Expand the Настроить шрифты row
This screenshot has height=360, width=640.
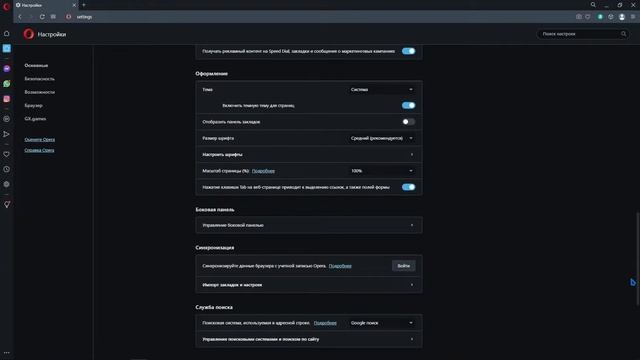point(309,155)
